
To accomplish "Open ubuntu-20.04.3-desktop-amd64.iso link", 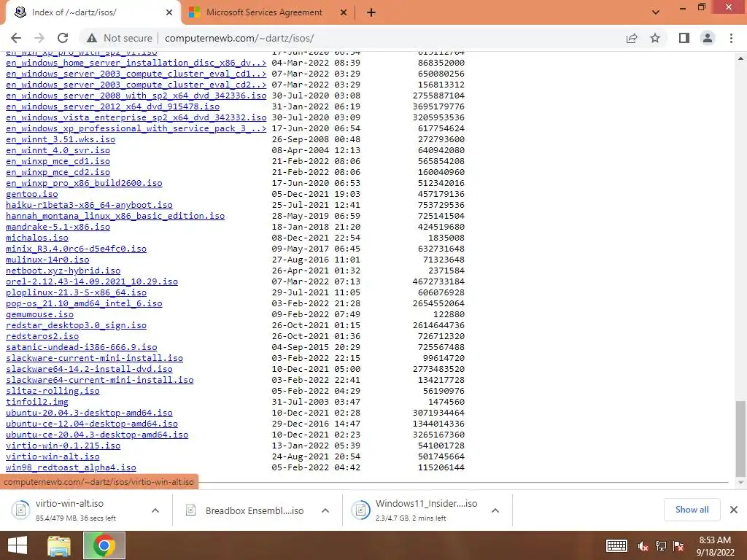I will click(x=89, y=413).
